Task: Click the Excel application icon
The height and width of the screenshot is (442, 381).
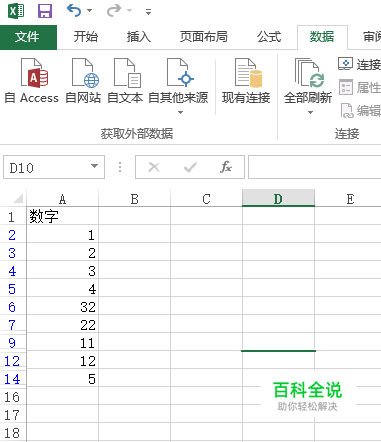Action: 16,11
